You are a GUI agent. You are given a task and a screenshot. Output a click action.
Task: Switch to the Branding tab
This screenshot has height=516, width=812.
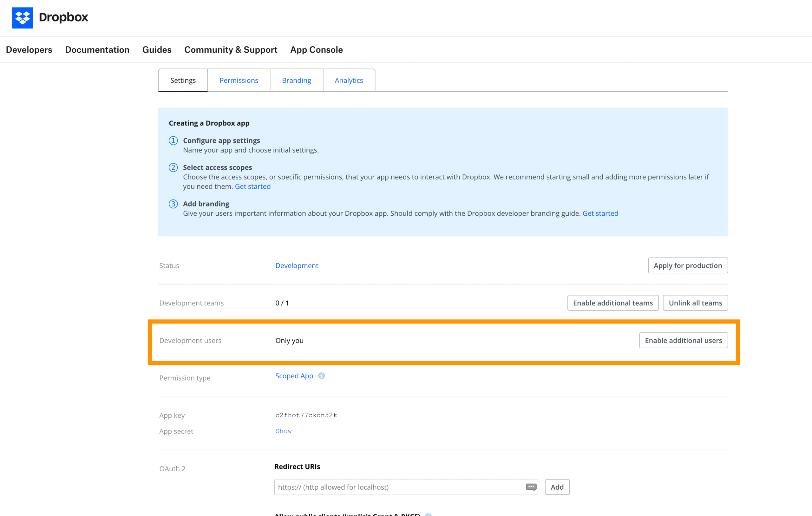pyautogui.click(x=296, y=80)
